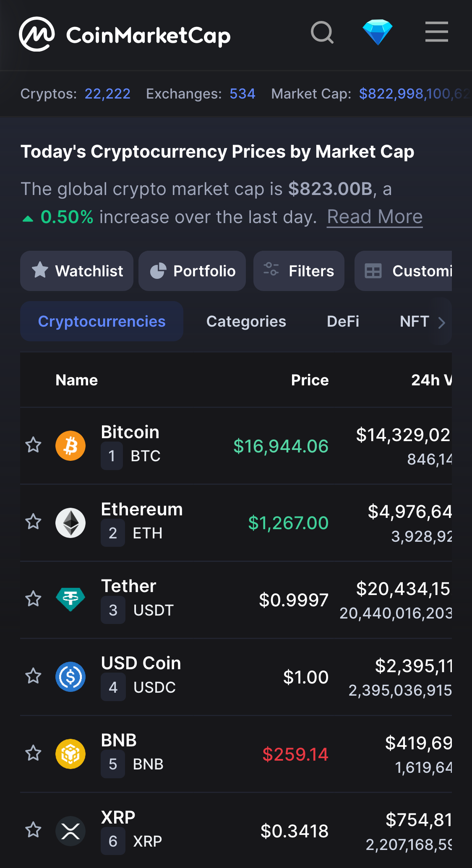472x868 pixels.
Task: Switch to the DeFi tab
Action: pos(343,322)
